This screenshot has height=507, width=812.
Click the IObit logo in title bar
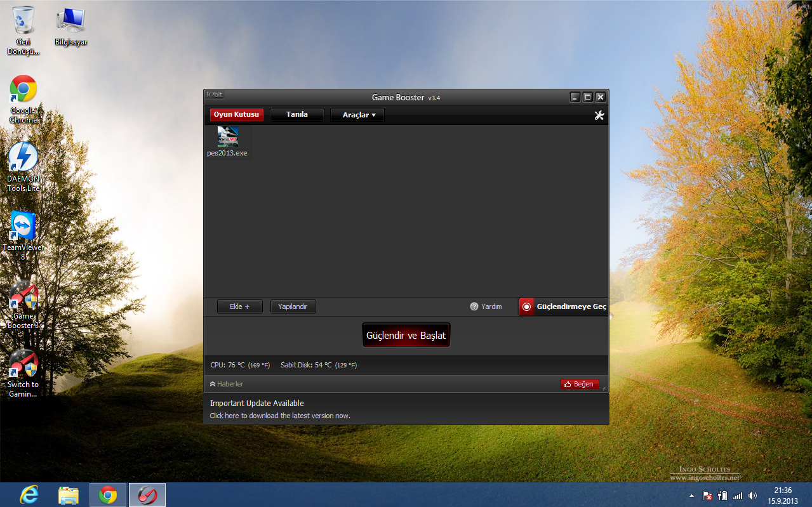click(214, 95)
